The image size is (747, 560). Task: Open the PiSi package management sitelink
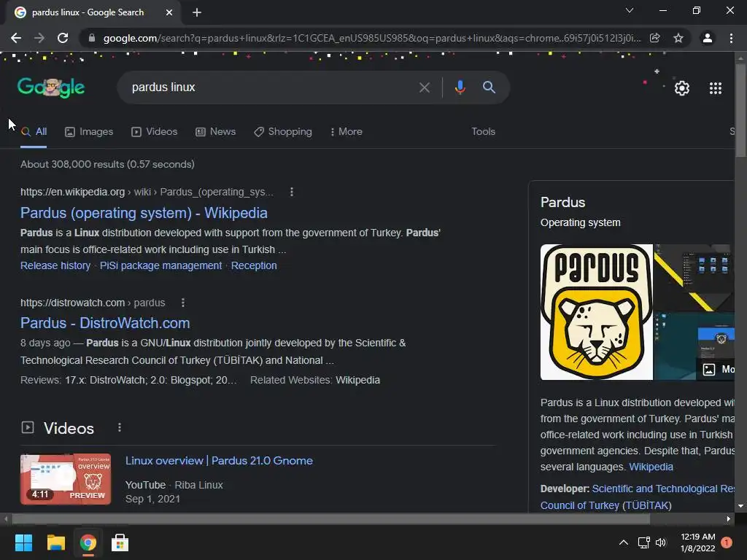pos(160,265)
